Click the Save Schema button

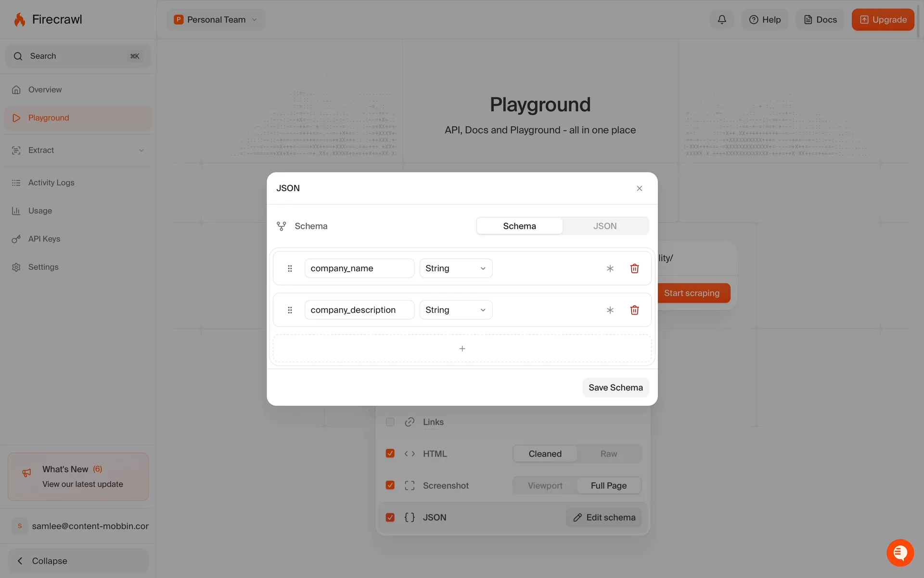click(615, 388)
